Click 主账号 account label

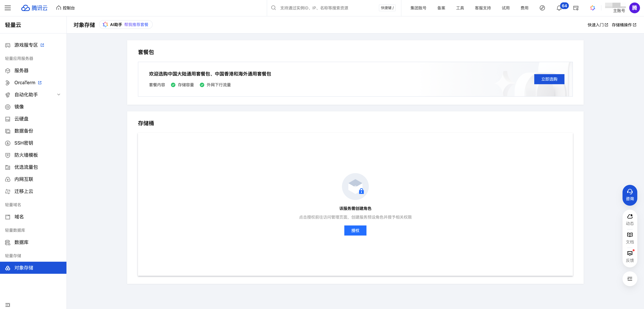pos(619,11)
